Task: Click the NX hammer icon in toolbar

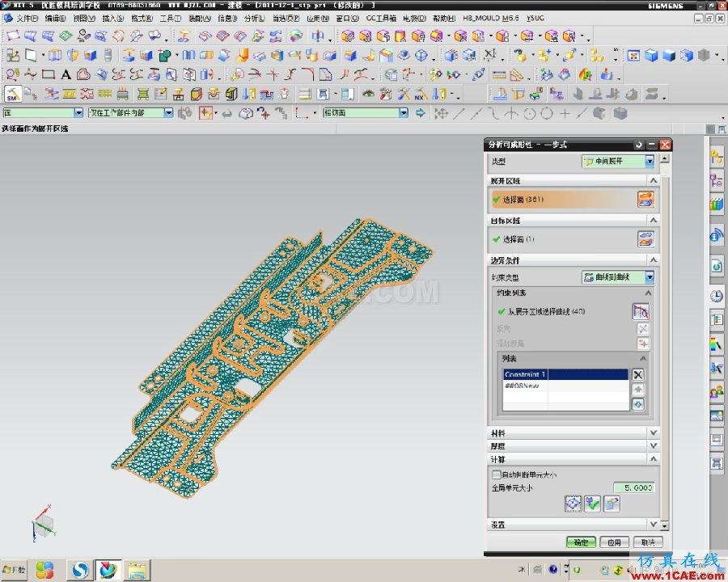Action: tap(421, 95)
